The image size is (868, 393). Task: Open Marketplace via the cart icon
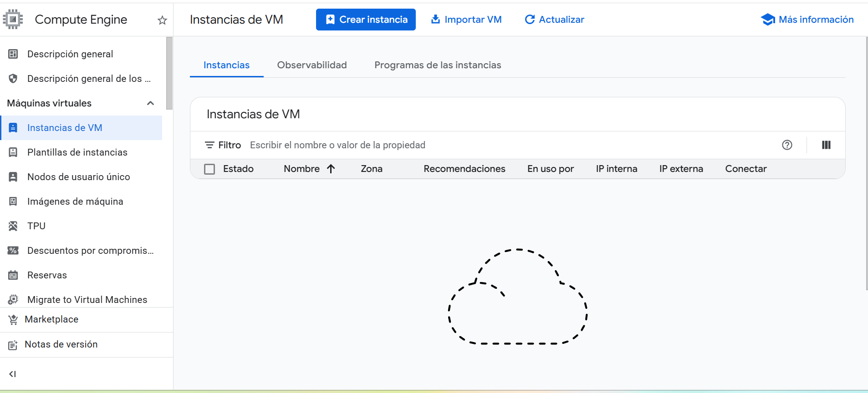[13, 320]
